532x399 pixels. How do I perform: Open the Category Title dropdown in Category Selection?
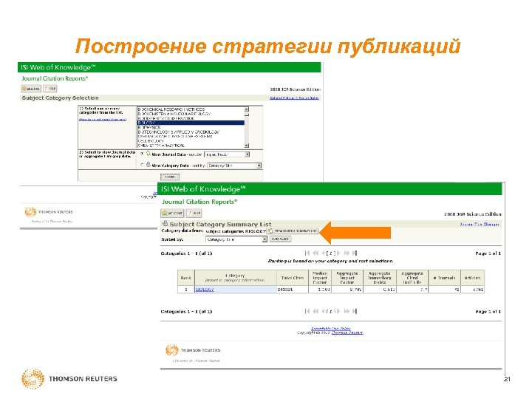coord(234,166)
